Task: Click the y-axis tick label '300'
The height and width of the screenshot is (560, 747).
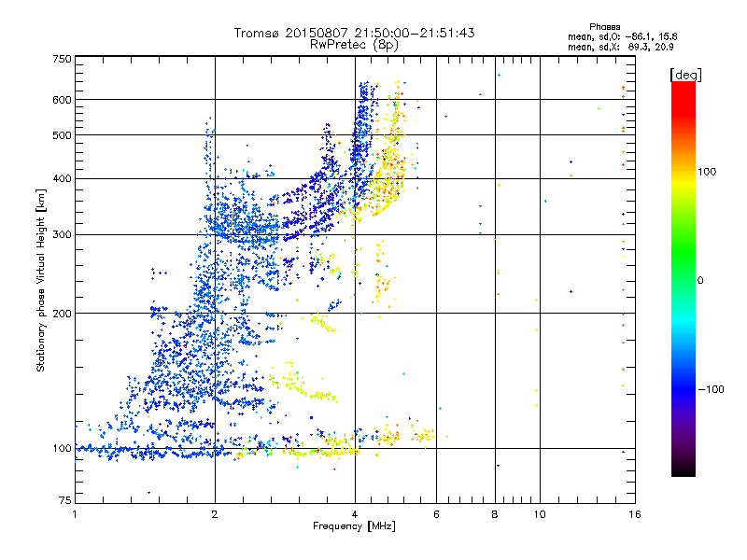Action: coord(63,235)
